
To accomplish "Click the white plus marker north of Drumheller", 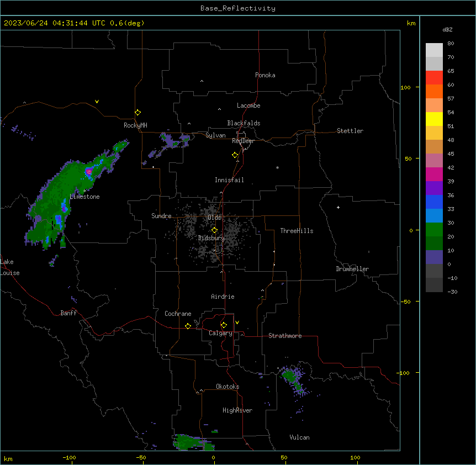I will 338,207.
